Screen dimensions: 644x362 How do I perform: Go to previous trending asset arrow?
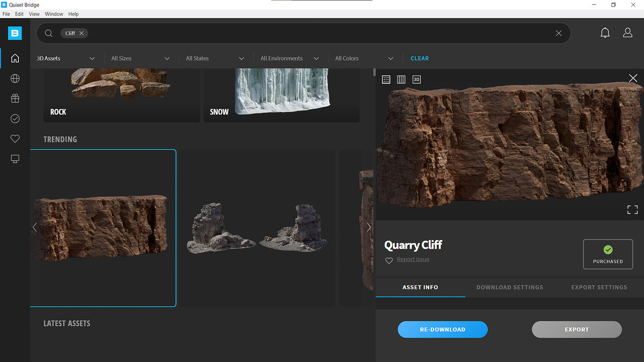[x=35, y=227]
